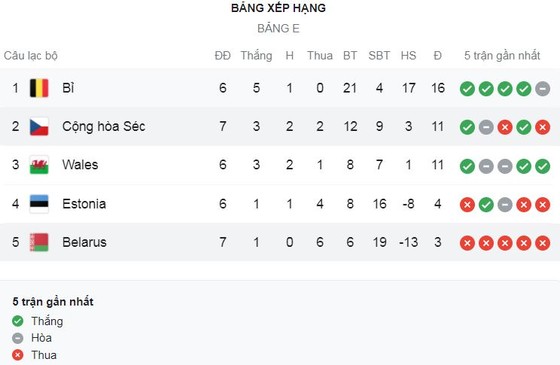Image resolution: width=560 pixels, height=365 pixels.
Task: Click the Thắng column header
Action: (x=256, y=56)
